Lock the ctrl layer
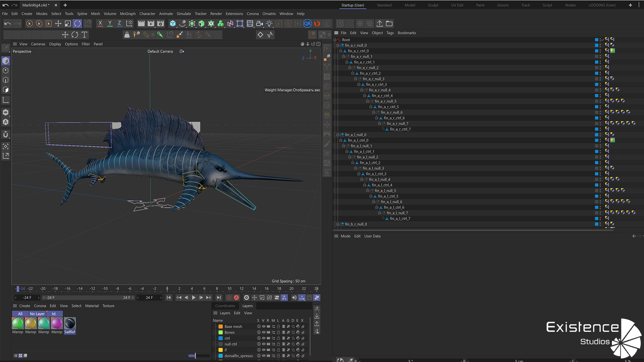This screenshot has width=644, height=362. [278, 338]
